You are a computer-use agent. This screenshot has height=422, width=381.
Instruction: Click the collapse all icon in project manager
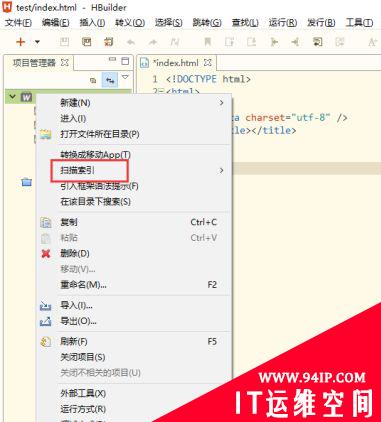point(93,80)
